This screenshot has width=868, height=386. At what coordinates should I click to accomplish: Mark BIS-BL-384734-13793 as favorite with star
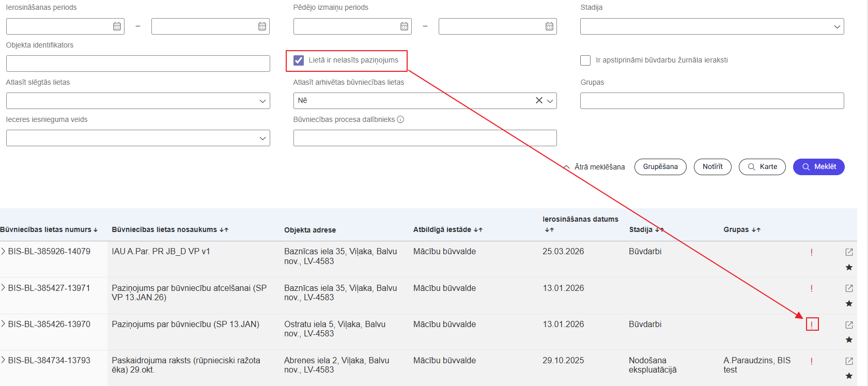[849, 376]
